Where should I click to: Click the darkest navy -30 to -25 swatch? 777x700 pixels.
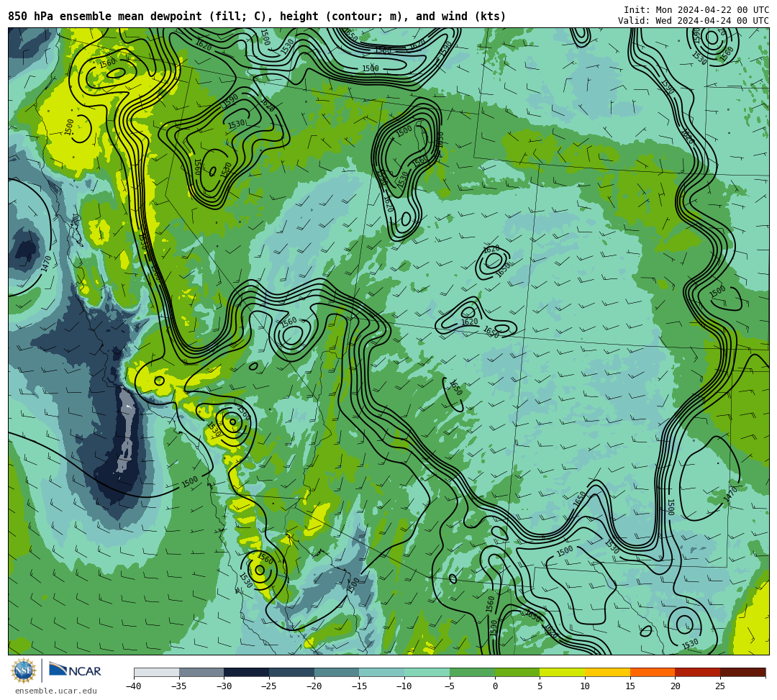[247, 672]
